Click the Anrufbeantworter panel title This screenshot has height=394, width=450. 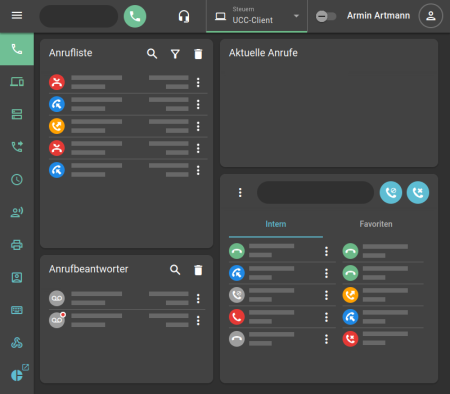pos(89,269)
